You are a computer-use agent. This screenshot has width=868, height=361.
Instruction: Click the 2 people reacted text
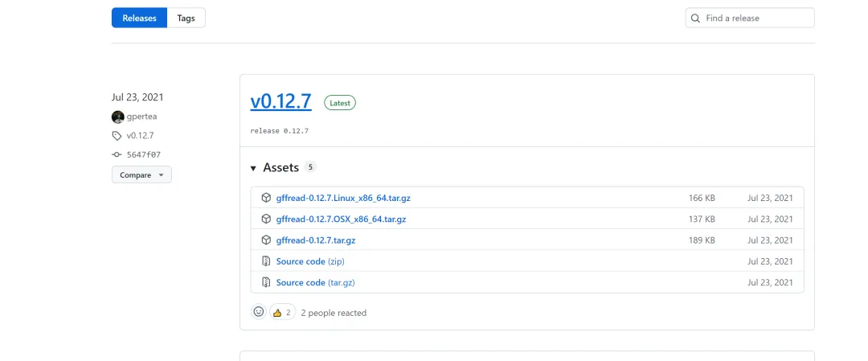pyautogui.click(x=334, y=313)
